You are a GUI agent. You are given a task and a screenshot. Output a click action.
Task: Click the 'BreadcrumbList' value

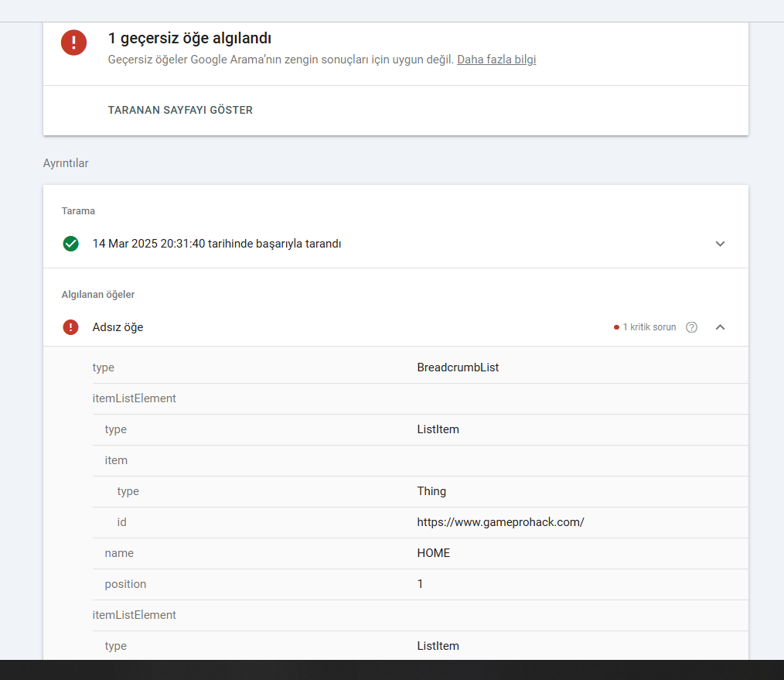pos(458,367)
